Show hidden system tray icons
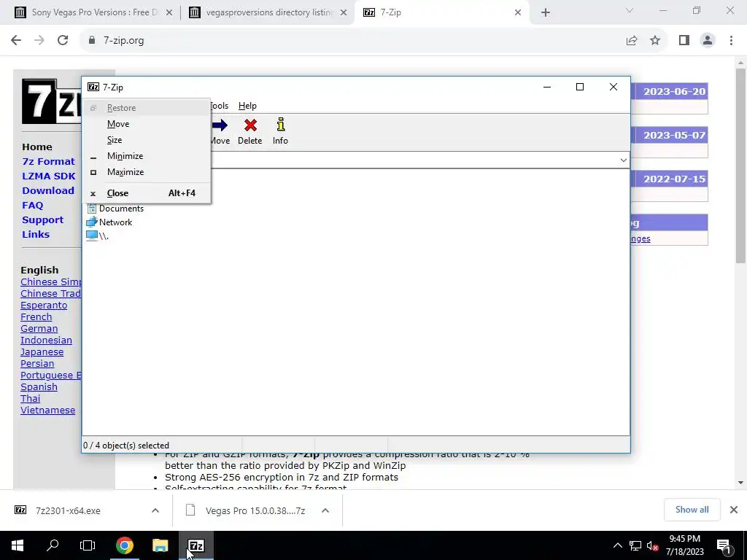 pyautogui.click(x=617, y=545)
